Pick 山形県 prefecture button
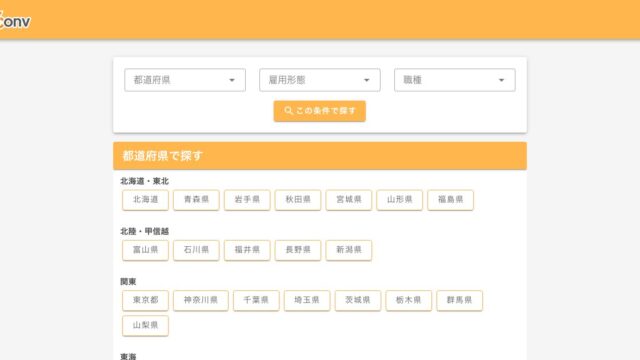Viewport: 640px width, 360px height. click(x=400, y=200)
